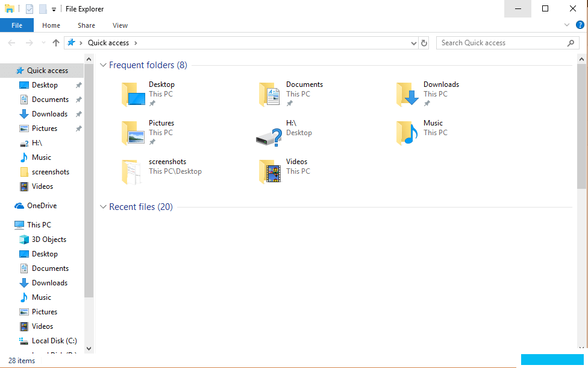This screenshot has height=368, width=588.
Task: Click the Frequent folders (8) heading
Action: point(148,65)
